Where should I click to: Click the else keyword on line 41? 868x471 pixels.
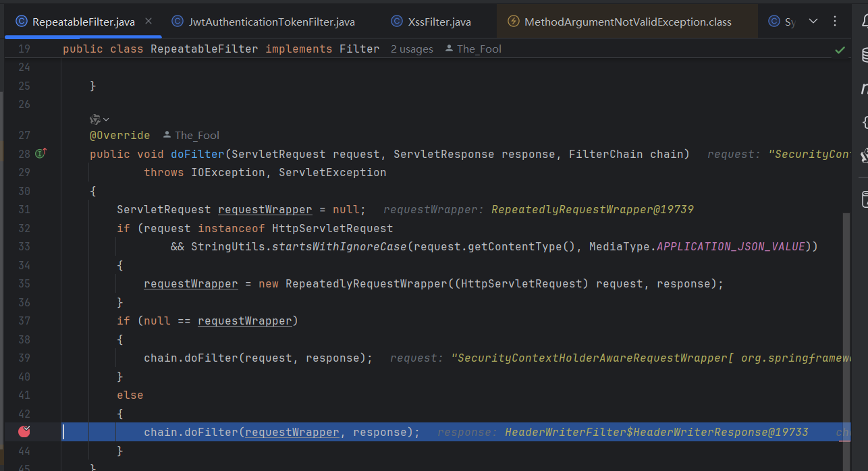(130, 395)
